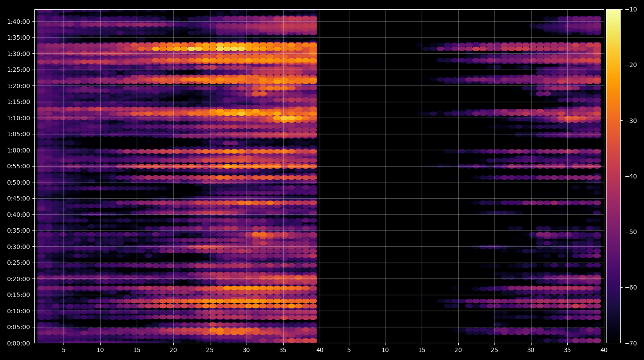Pick x-axis label 20 under left heatmap

pyautogui.click(x=173, y=350)
